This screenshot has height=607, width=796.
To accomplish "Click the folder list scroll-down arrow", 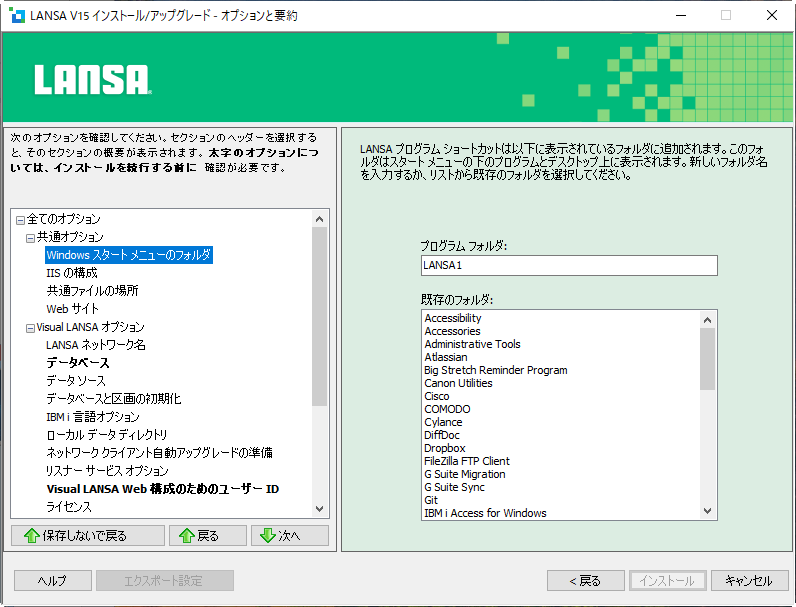I will (x=707, y=511).
